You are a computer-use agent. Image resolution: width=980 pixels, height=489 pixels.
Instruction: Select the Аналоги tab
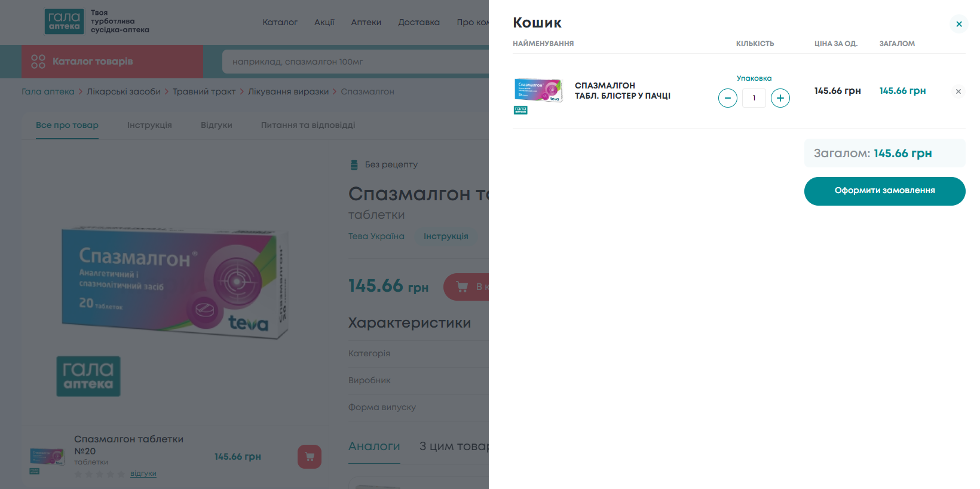click(x=374, y=447)
